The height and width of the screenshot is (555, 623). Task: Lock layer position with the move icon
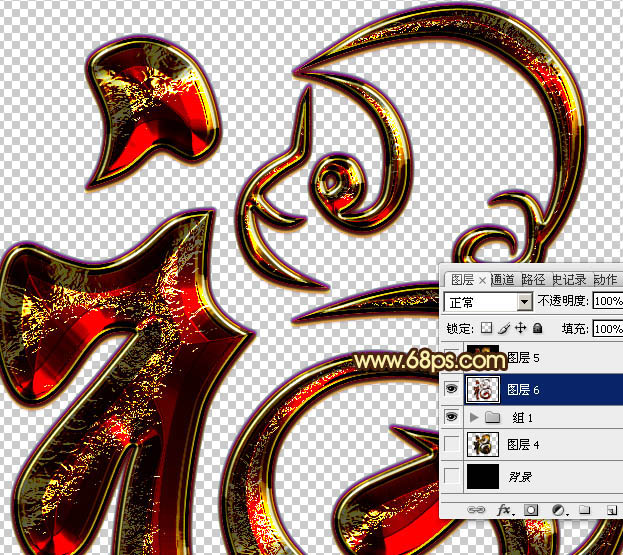coord(520,328)
